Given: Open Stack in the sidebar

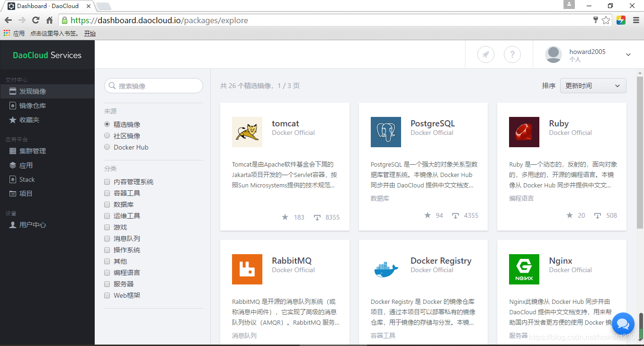Looking at the screenshot, I should coord(47,179).
